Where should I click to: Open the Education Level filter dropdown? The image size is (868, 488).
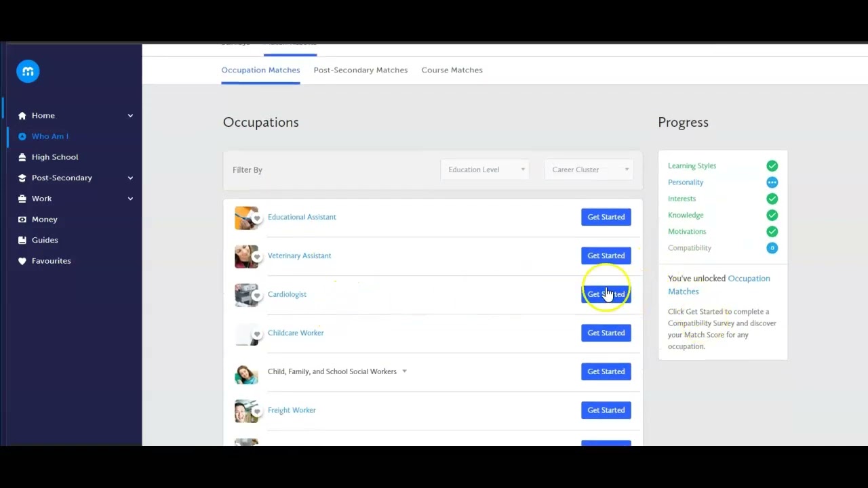[485, 169]
